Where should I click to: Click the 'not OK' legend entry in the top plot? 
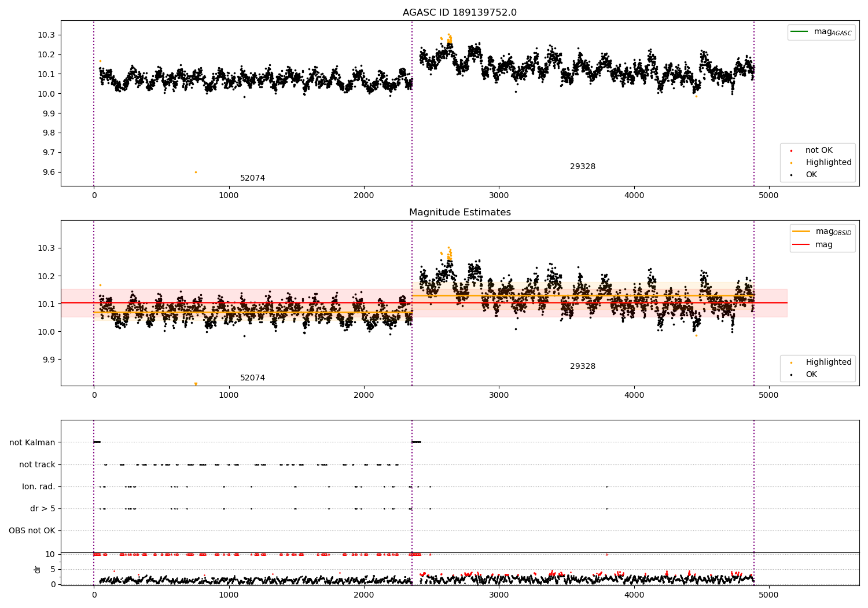[812, 151]
